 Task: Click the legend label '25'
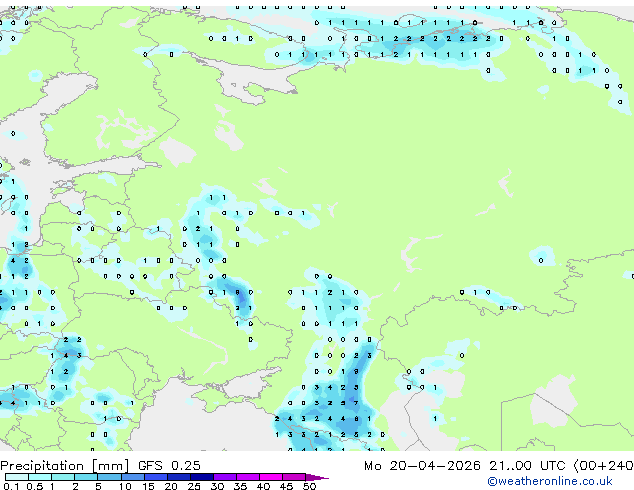point(194,486)
